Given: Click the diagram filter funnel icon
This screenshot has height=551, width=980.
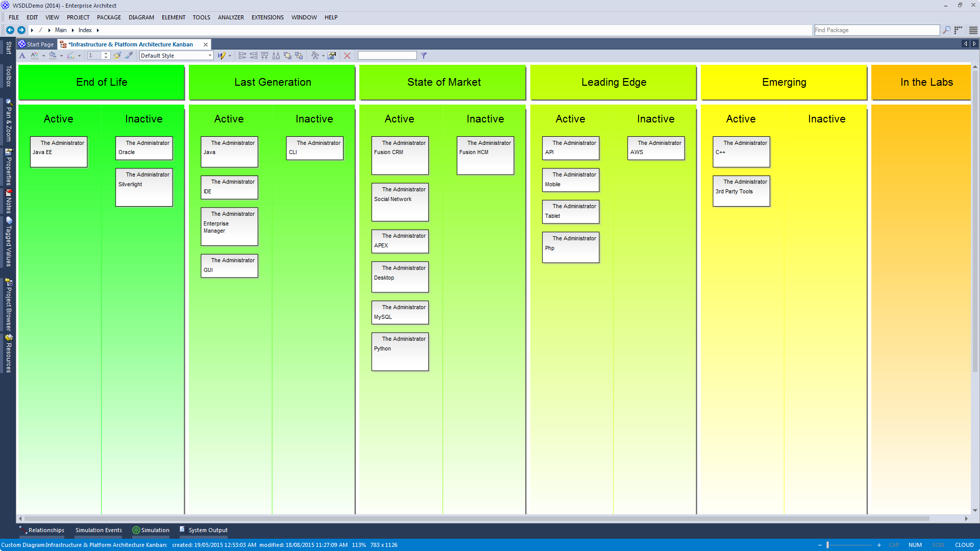Looking at the screenshot, I should [x=424, y=56].
